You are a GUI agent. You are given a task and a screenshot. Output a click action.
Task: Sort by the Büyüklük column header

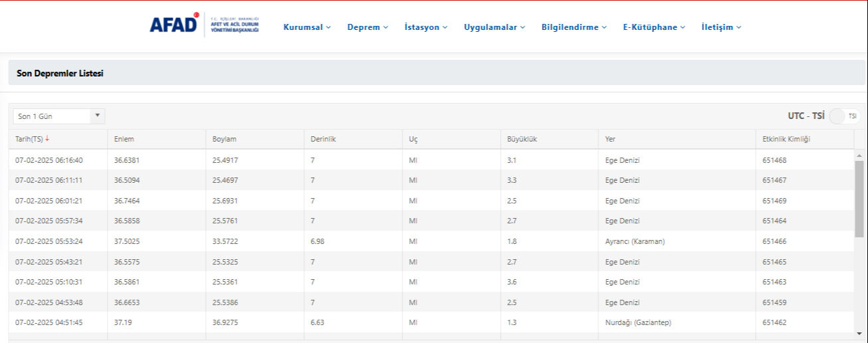pos(521,139)
